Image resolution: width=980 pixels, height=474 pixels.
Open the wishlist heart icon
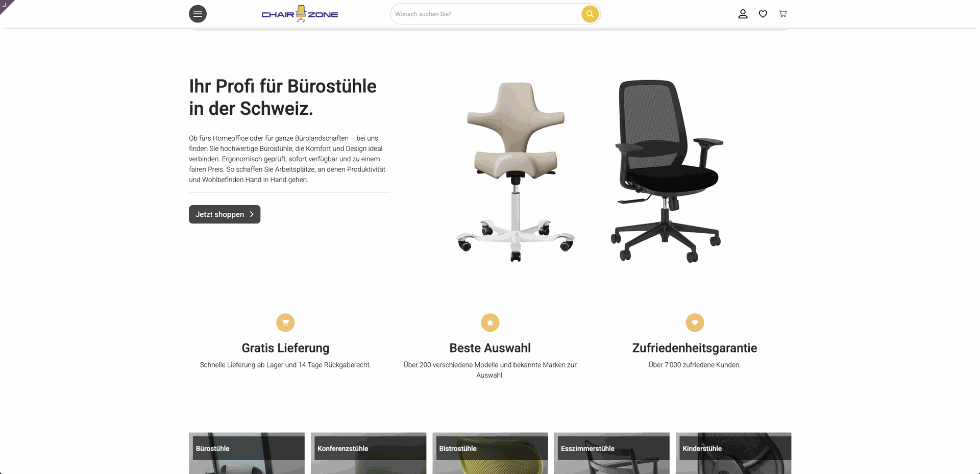[763, 14]
